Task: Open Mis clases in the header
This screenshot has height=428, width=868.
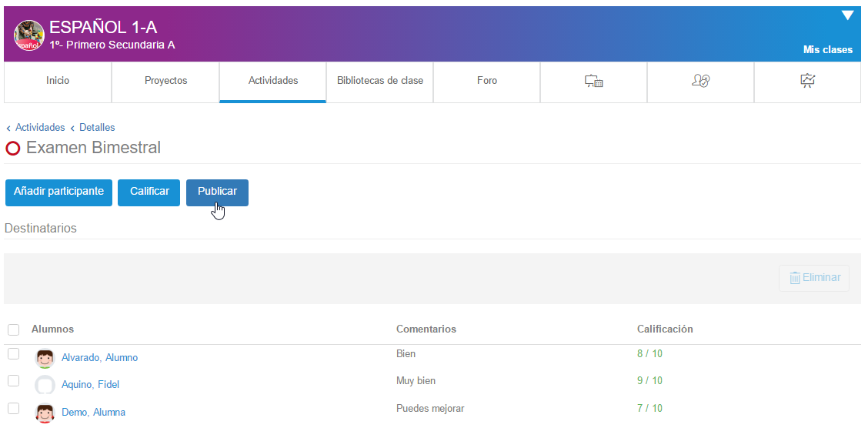Action: coord(827,50)
